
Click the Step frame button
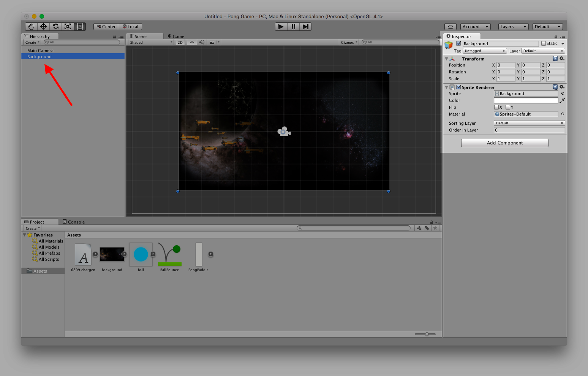[305, 27]
